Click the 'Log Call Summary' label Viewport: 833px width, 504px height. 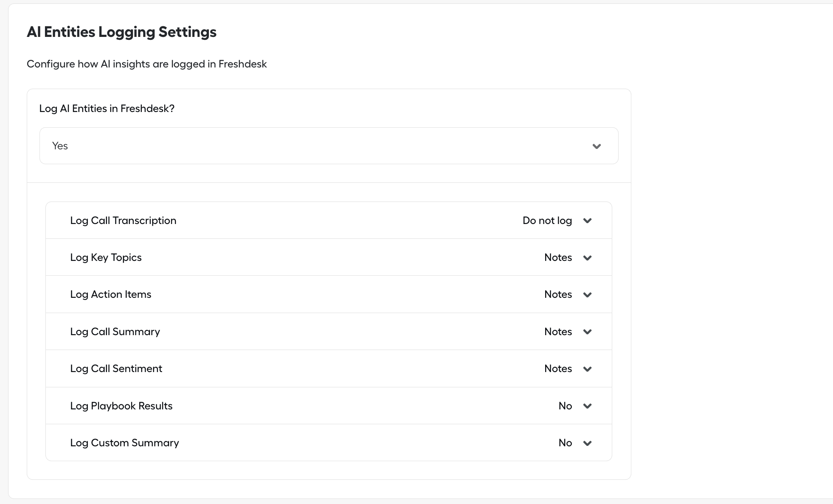coord(115,332)
